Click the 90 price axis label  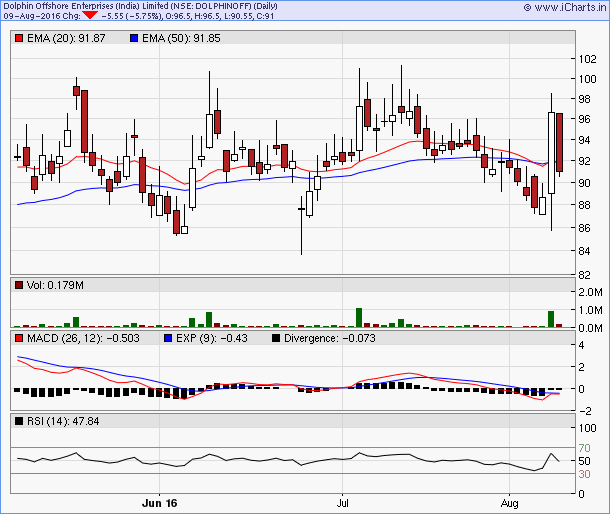[585, 183]
